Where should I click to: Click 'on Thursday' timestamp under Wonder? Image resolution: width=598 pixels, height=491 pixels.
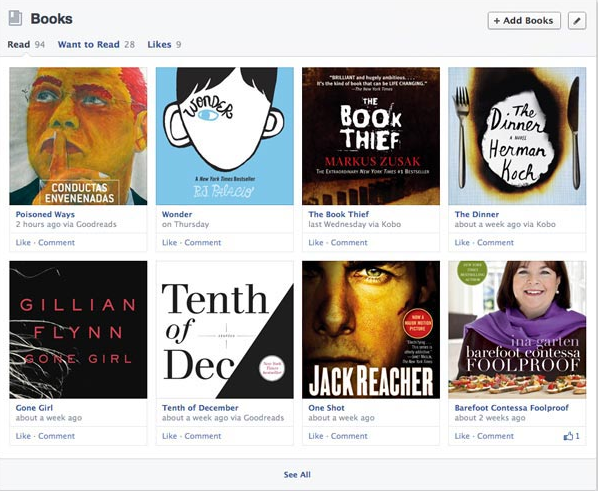(x=185, y=224)
